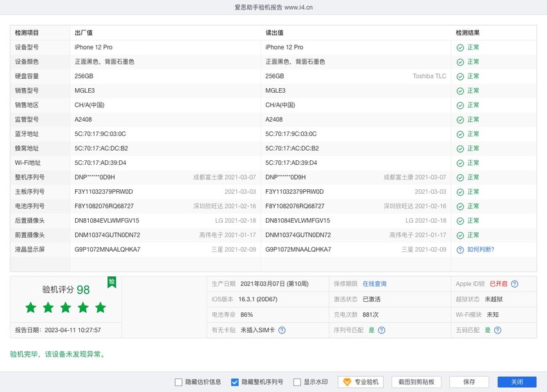This screenshot has width=547, height=392.
Task: Click the help icon beside 未插入SIM卡
Action: [282, 330]
